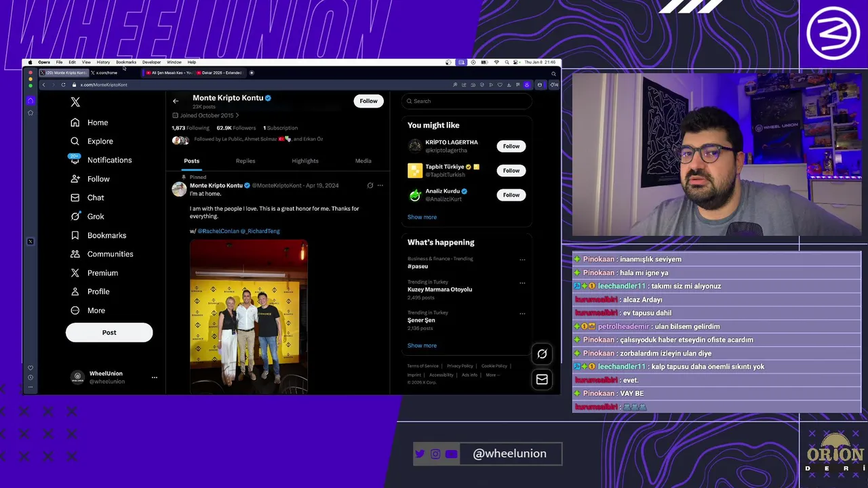868x488 pixels.
Task: Open the Şener Şen trending topic
Action: click(421, 321)
